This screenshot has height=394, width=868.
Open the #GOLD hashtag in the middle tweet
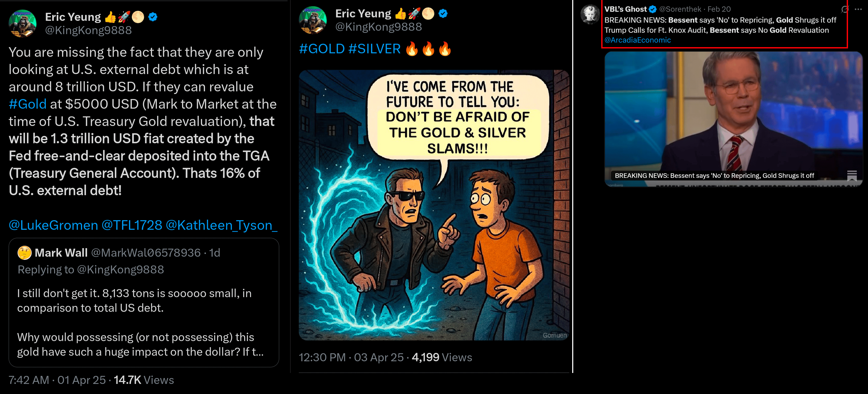[322, 49]
